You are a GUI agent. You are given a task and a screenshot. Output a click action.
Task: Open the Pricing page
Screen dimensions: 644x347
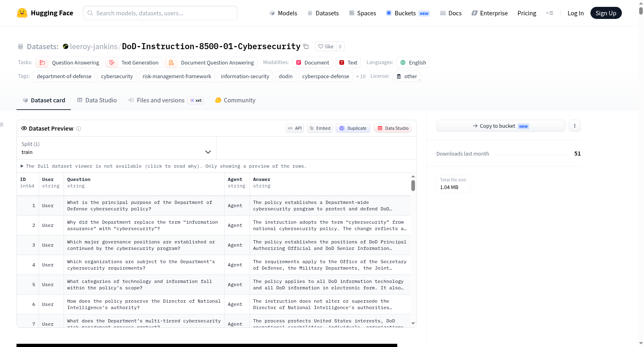[x=526, y=13]
